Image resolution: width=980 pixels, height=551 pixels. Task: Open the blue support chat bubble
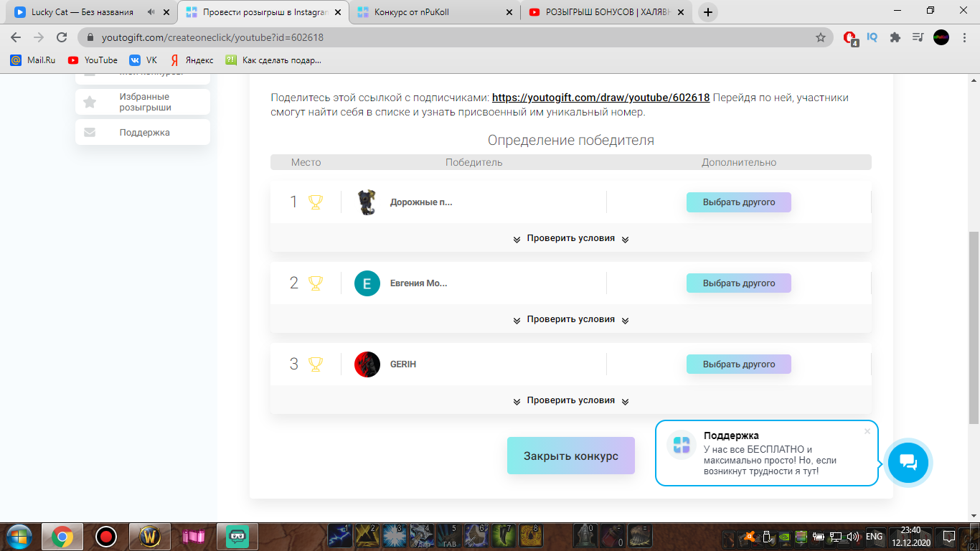click(908, 463)
